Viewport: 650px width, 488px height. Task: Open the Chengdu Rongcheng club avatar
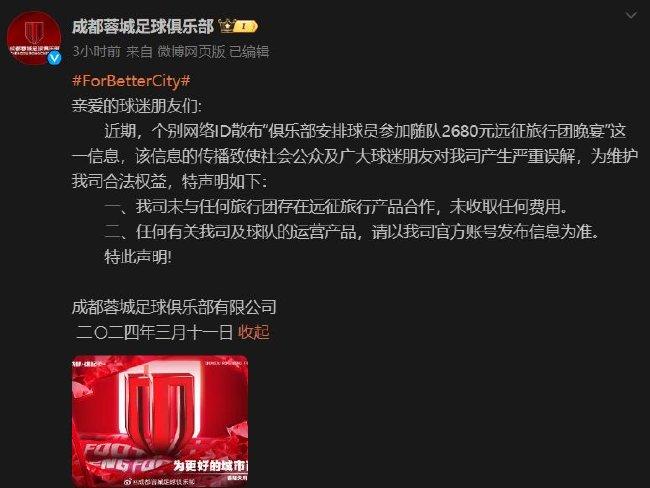tap(34, 38)
